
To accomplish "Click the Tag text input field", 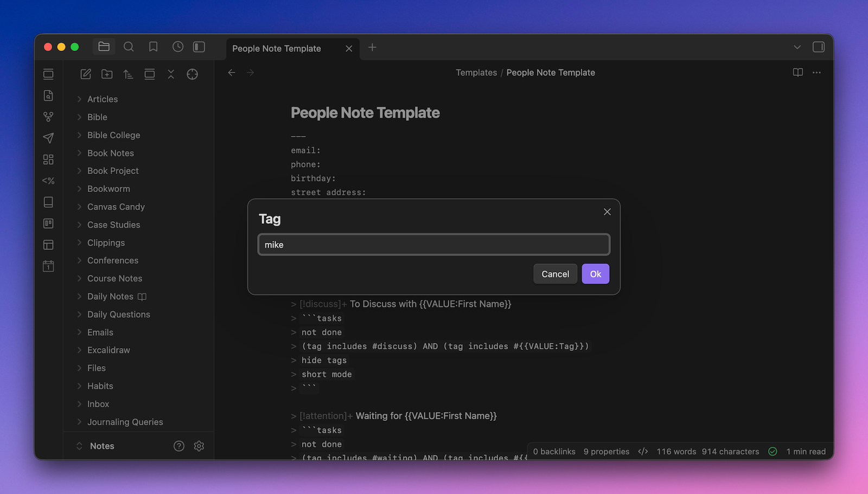I will click(433, 245).
